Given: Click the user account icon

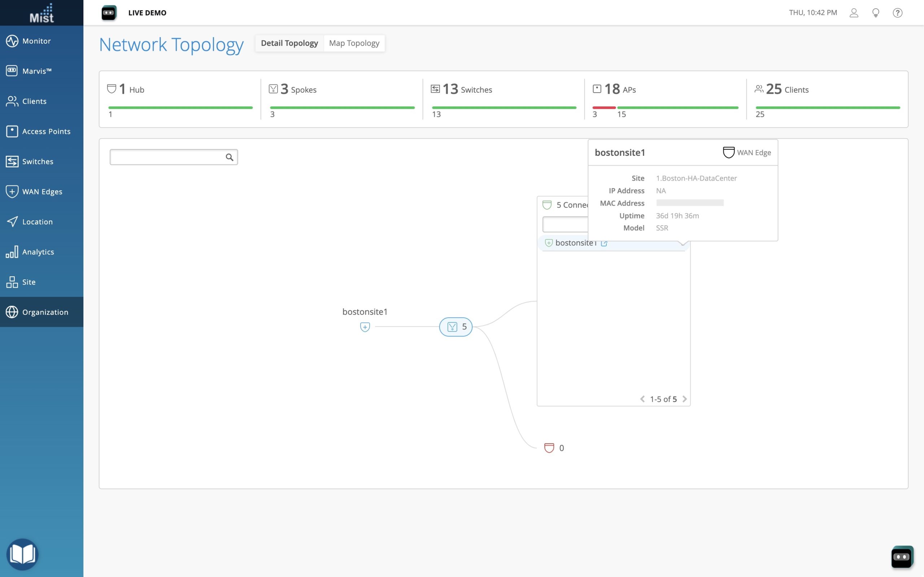Looking at the screenshot, I should [x=854, y=13].
